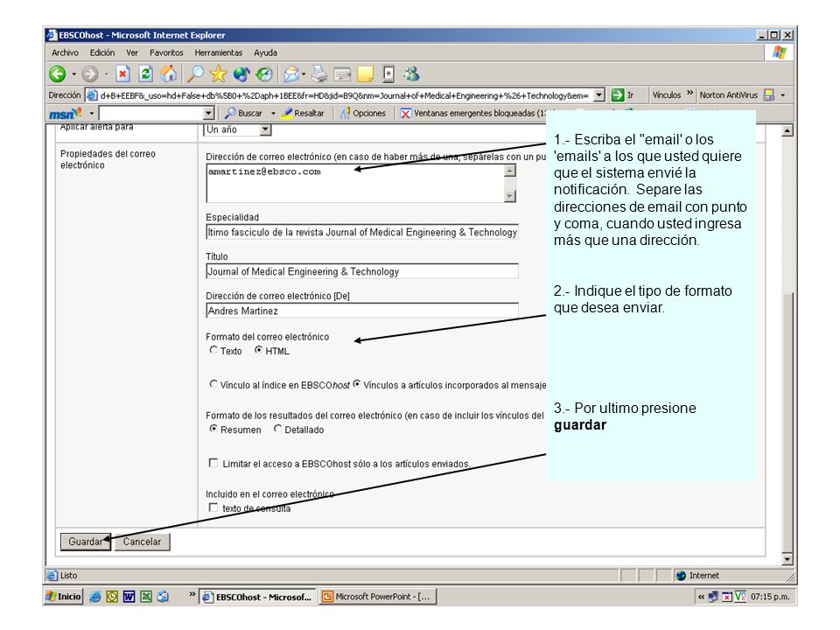The width and height of the screenshot is (840, 630).
Task: Click the Cancelar button
Action: pos(142,542)
